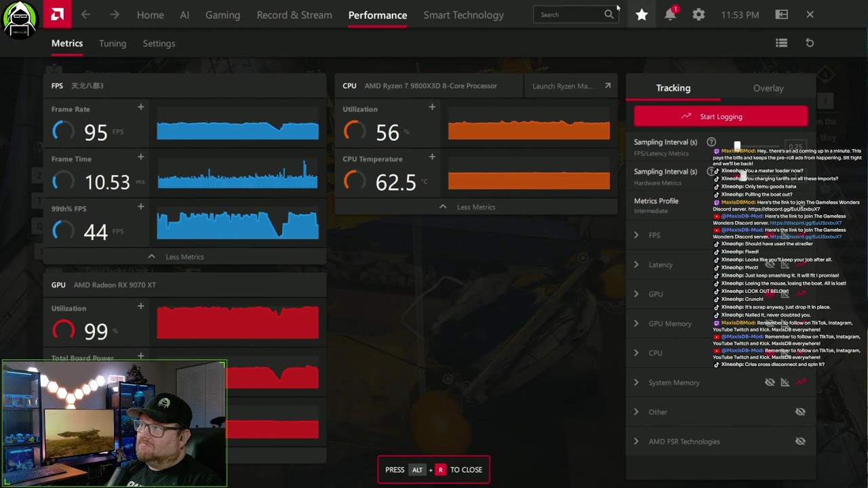
Task: Open the Home tab
Action: point(150,15)
